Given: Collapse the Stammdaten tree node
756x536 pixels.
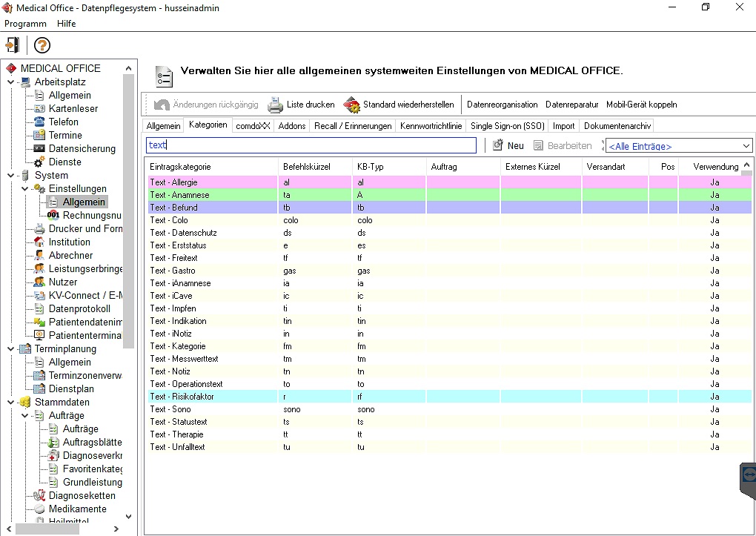Looking at the screenshot, I should 11,402.
